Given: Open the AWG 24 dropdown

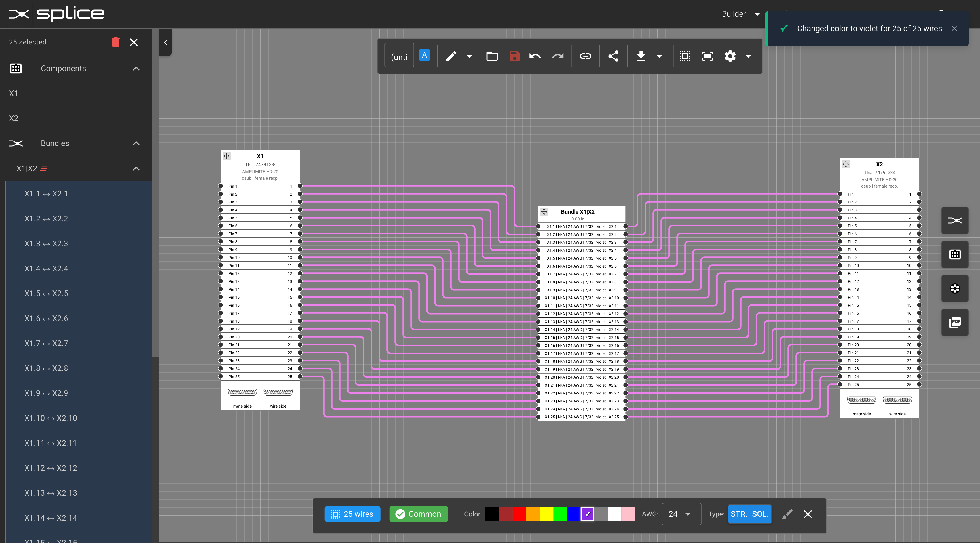Looking at the screenshot, I should point(681,514).
